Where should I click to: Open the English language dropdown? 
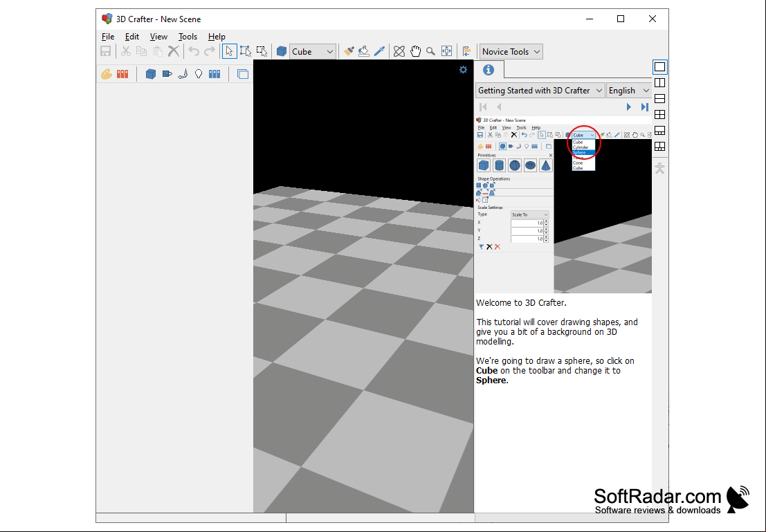629,91
